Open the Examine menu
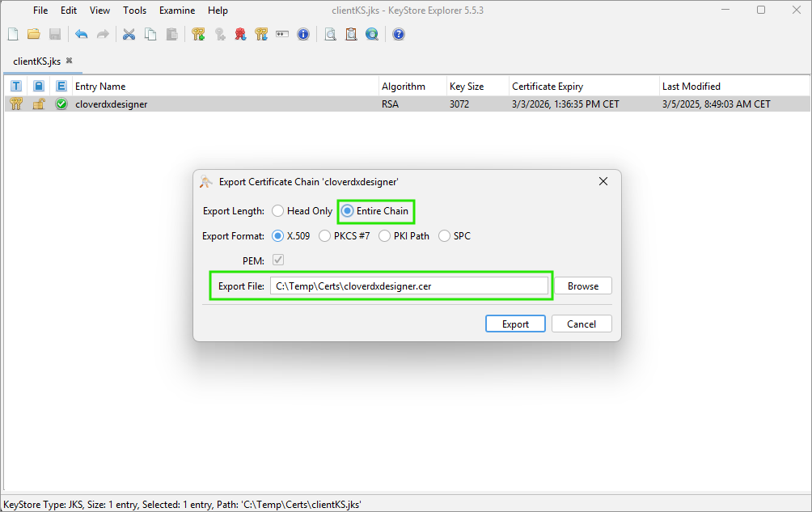 [176, 10]
